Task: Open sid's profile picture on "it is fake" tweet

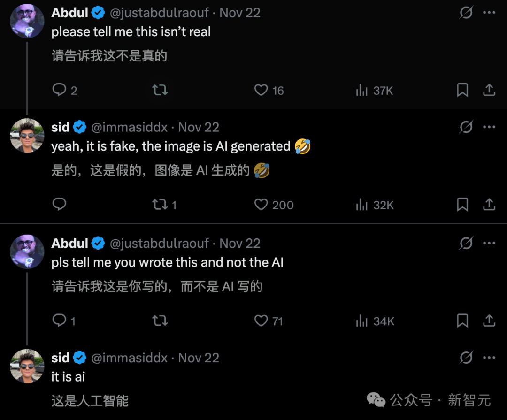Action: [27, 136]
